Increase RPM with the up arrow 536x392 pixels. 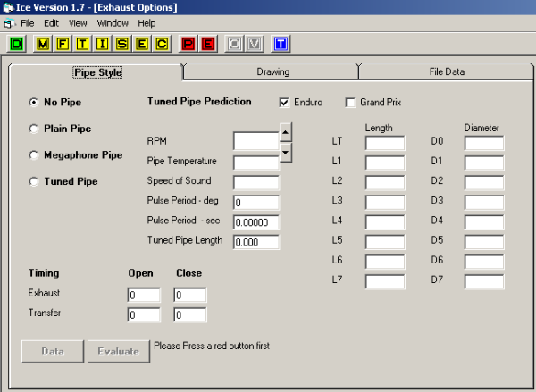285,134
